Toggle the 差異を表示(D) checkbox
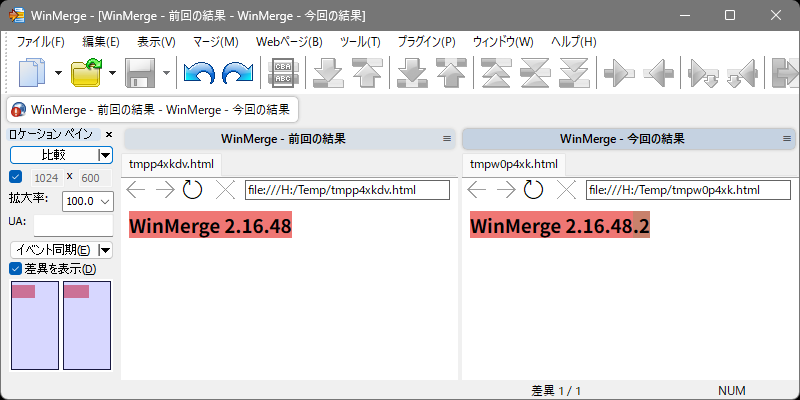Viewport: 800px width, 400px height. [x=16, y=268]
